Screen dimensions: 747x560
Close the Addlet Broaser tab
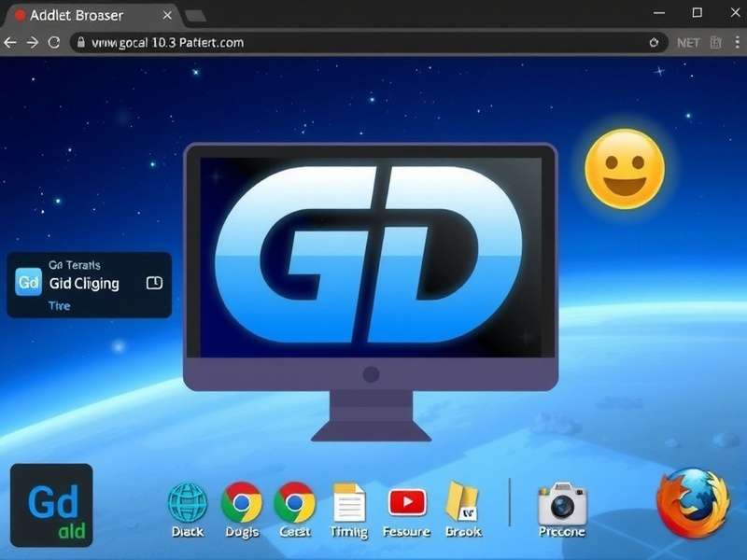click(168, 16)
